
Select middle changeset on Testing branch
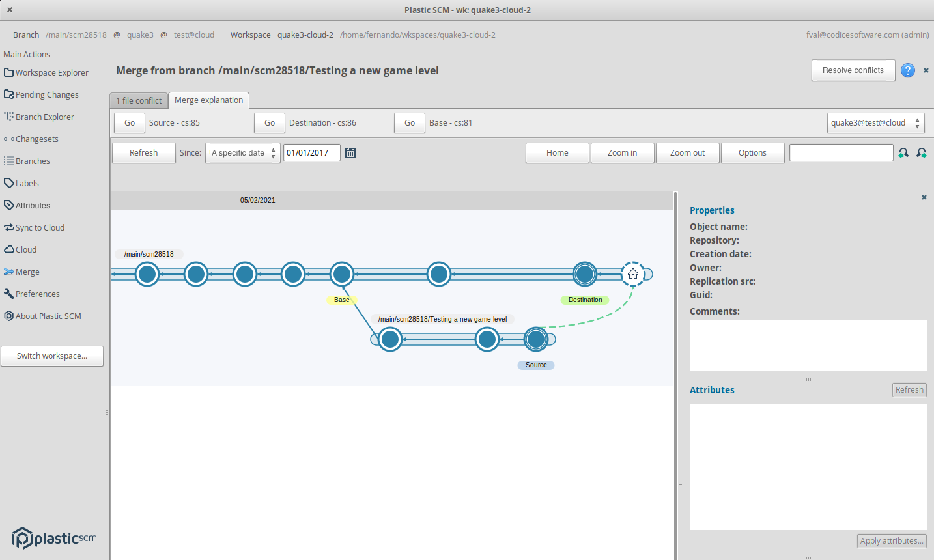click(487, 339)
